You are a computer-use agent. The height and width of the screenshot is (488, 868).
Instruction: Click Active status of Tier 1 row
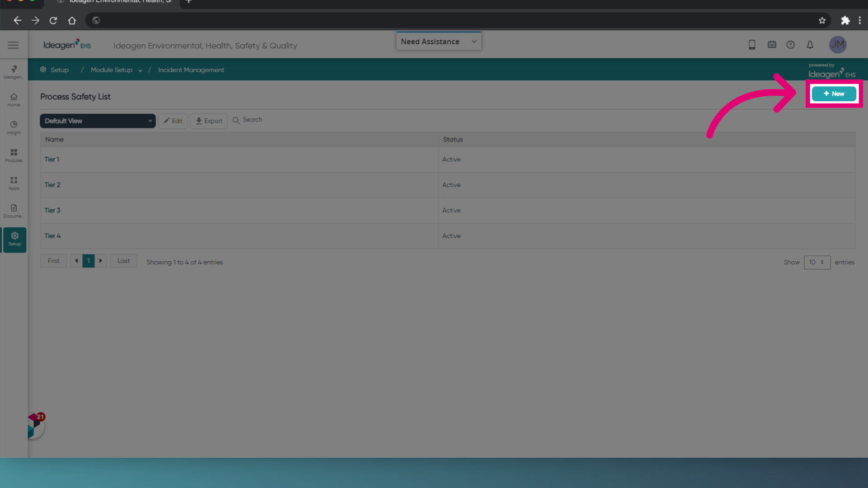(451, 160)
